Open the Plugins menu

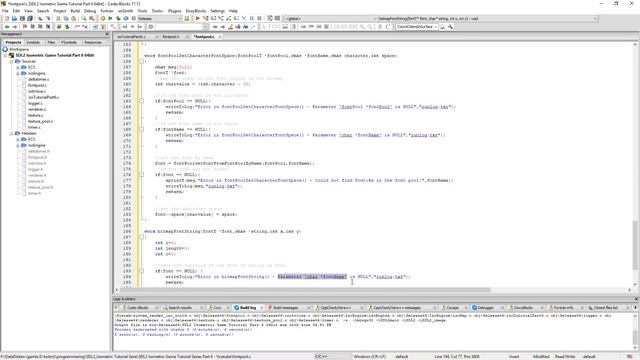pos(175,11)
